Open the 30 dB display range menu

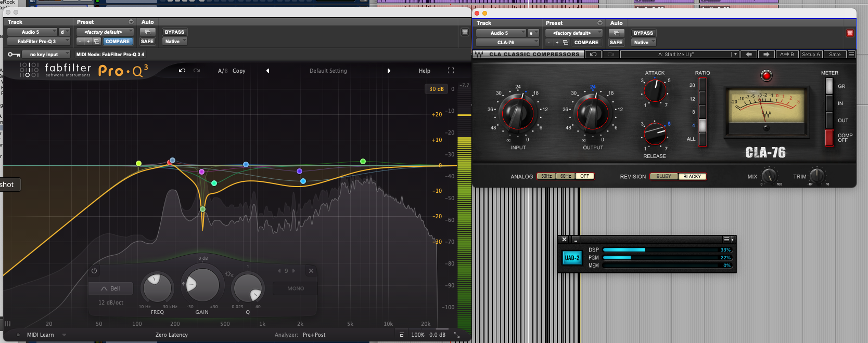click(436, 89)
